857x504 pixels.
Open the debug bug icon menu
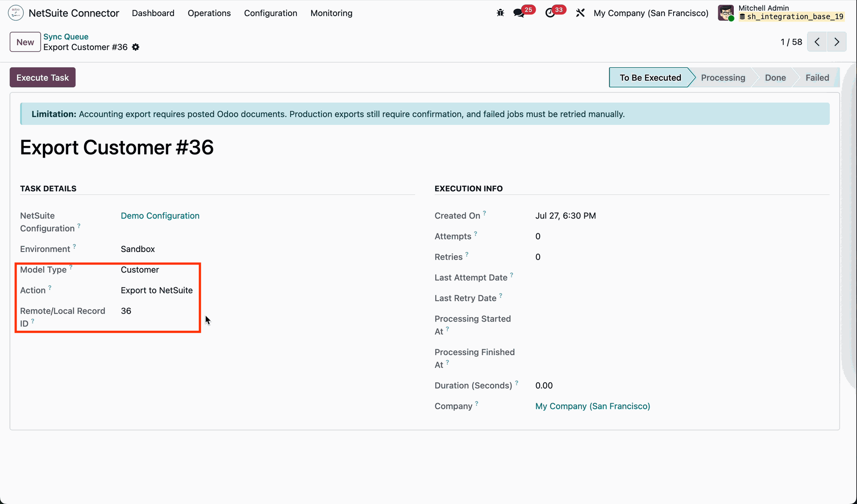500,13
